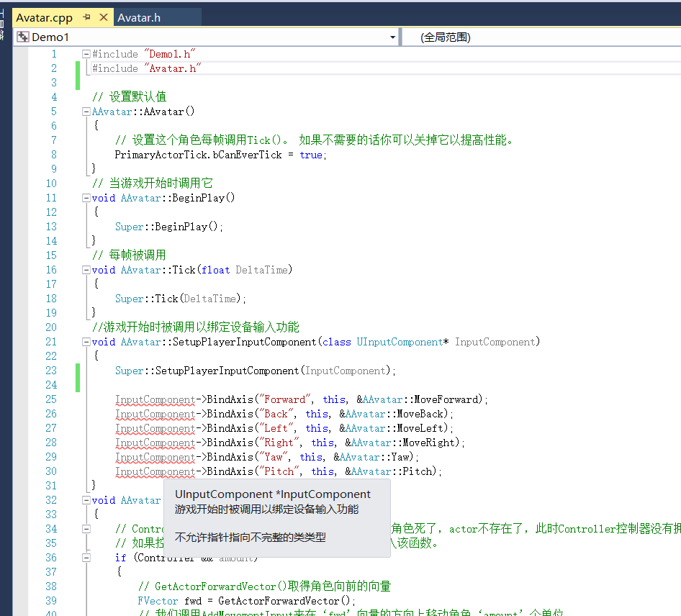Collapse the BeginPlay function
Screen dimensions: 681x616
click(86, 198)
